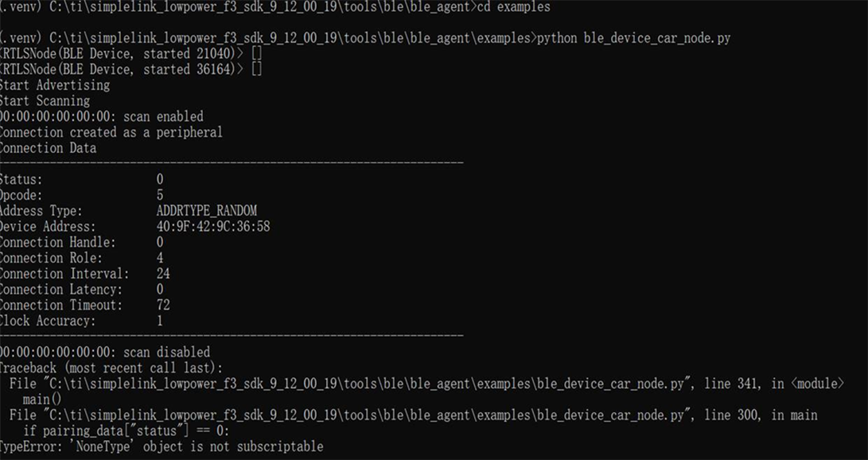Click the ADDRTYPE_RANDOM address type value
Screen dimensions: 868x460
(207, 211)
